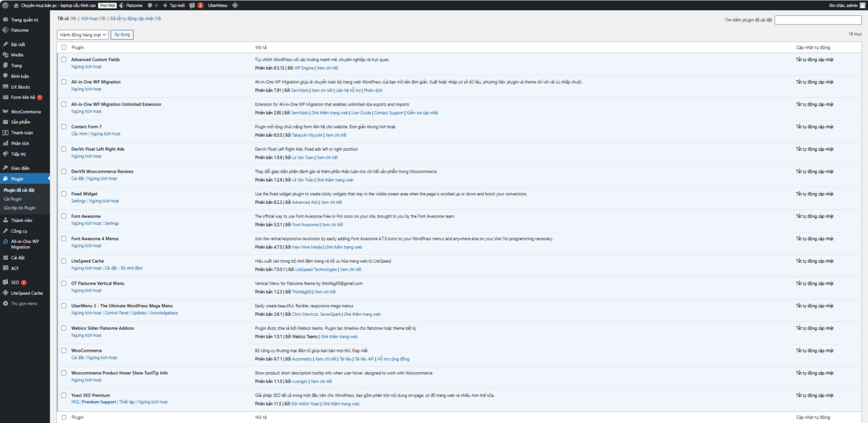The height and width of the screenshot is (423, 868).
Task: Click the Media icon in sidebar
Action: pos(6,55)
